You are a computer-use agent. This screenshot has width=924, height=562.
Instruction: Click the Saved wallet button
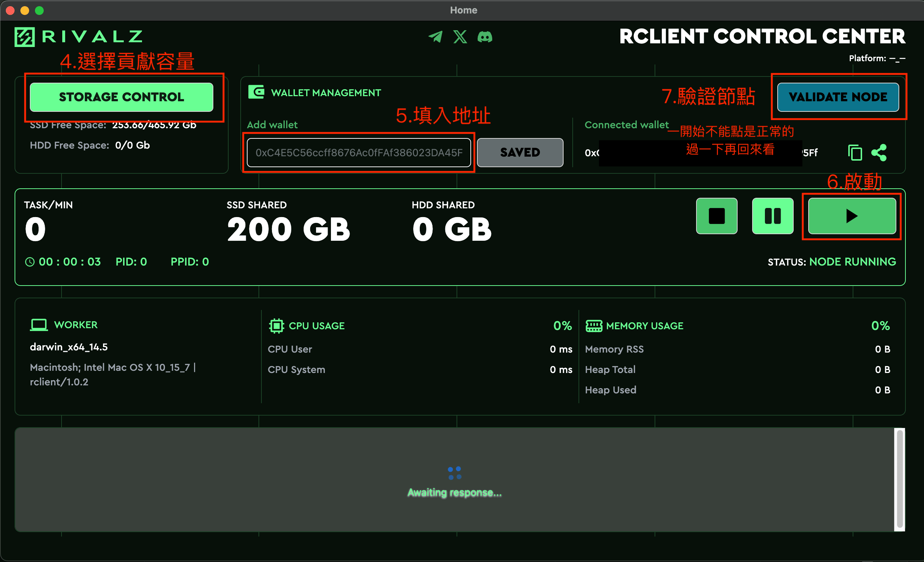[520, 152]
